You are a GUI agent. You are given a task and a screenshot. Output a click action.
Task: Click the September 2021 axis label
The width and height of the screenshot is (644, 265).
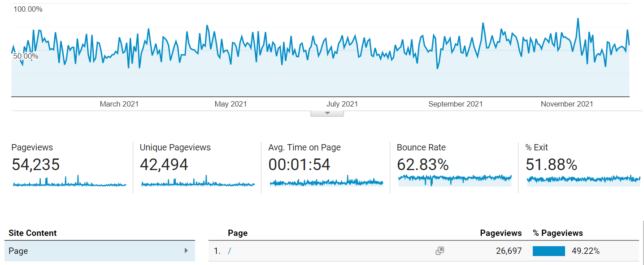click(x=455, y=104)
